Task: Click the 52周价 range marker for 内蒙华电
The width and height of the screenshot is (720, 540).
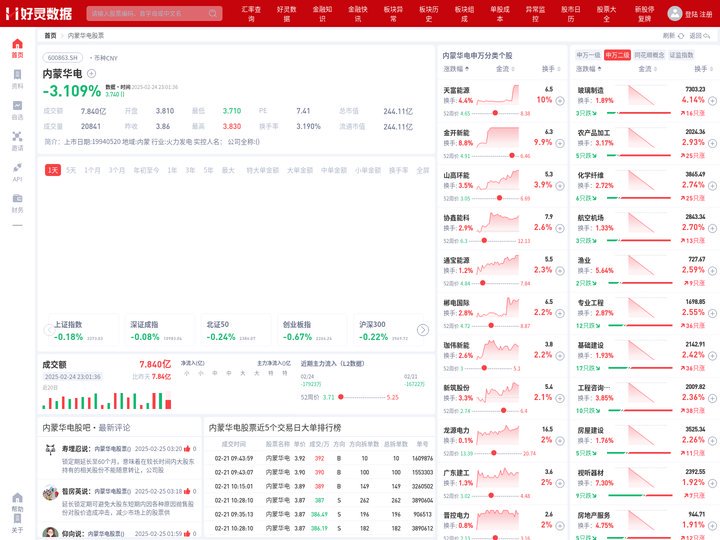Action: pyautogui.click(x=341, y=397)
